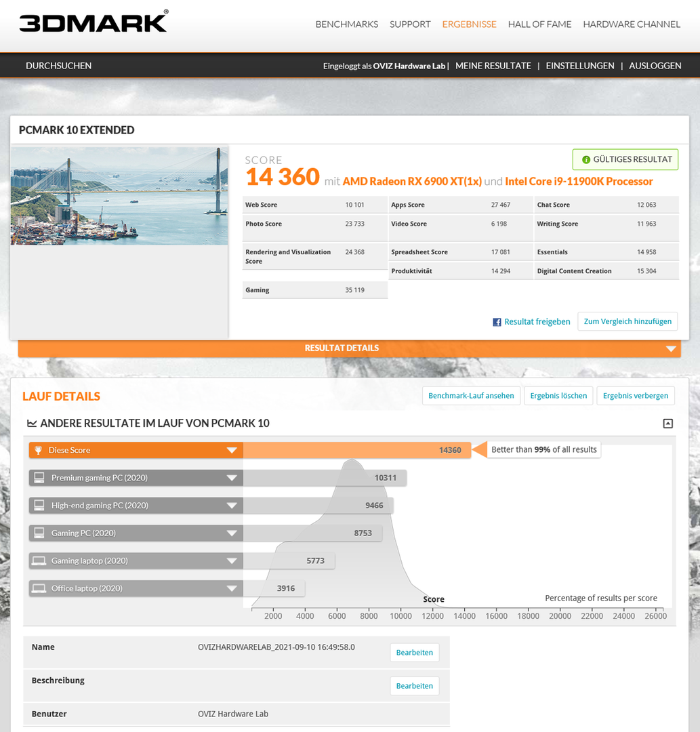This screenshot has height=732, width=700.
Task: Click the AMD Radeon RX 6900 XT link
Action: click(x=412, y=182)
